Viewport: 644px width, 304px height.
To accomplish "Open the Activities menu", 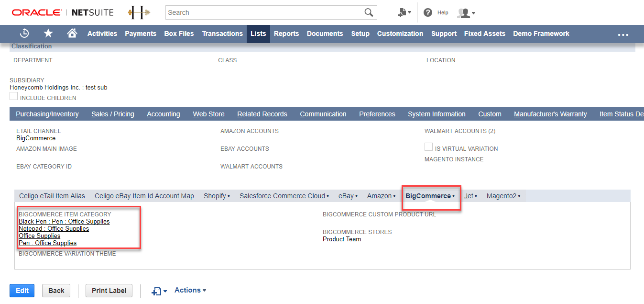I will 102,34.
